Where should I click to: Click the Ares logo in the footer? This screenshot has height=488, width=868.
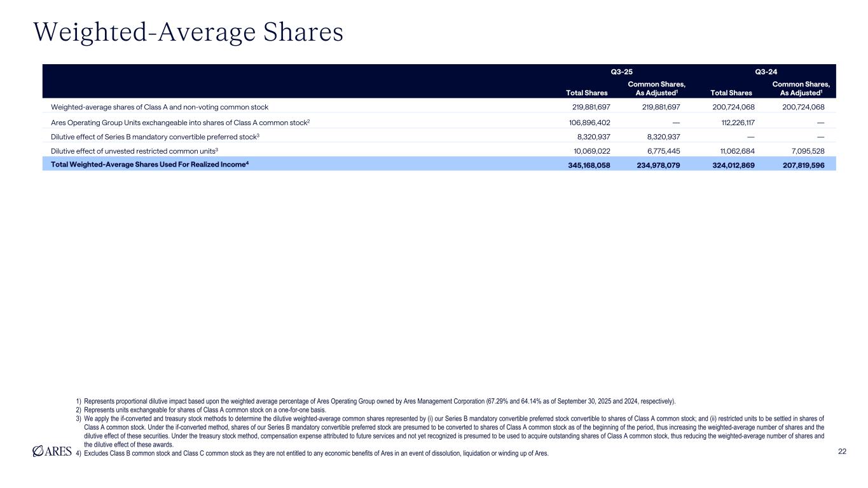point(52,452)
